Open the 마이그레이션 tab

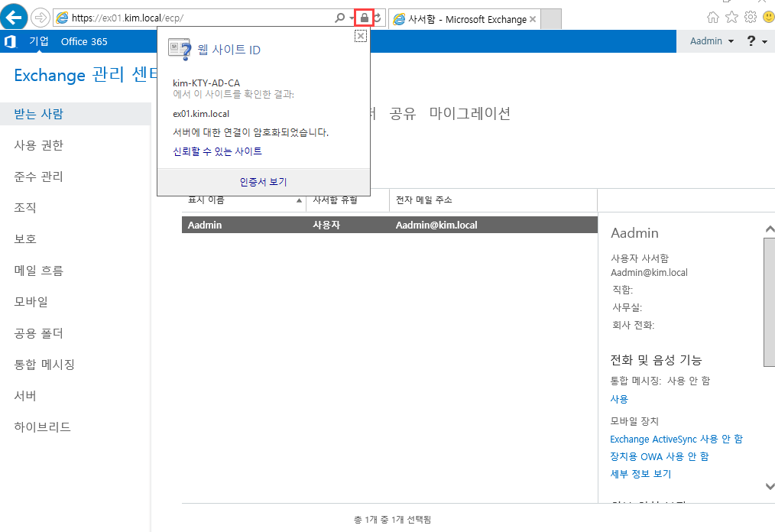[469, 114]
